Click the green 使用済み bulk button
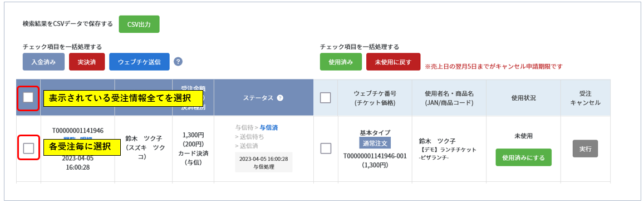644x203 pixels. click(x=341, y=62)
